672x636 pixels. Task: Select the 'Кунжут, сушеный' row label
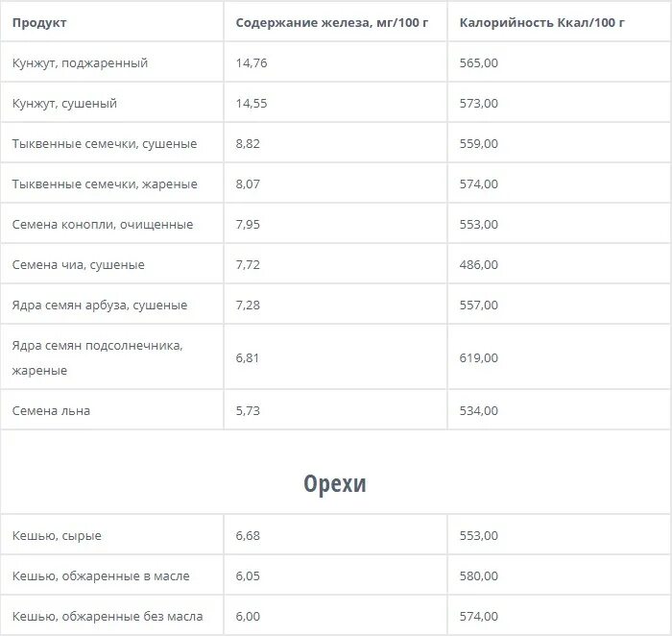tap(64, 104)
